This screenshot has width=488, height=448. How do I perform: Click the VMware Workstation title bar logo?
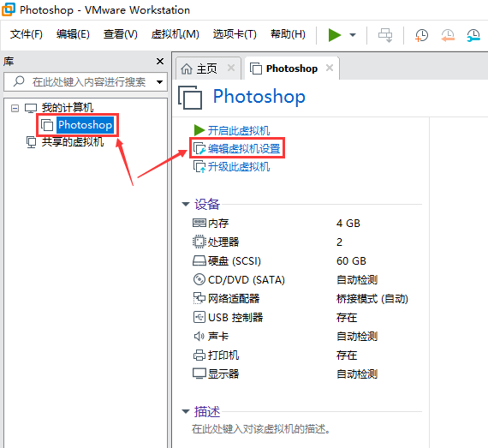coord(9,9)
